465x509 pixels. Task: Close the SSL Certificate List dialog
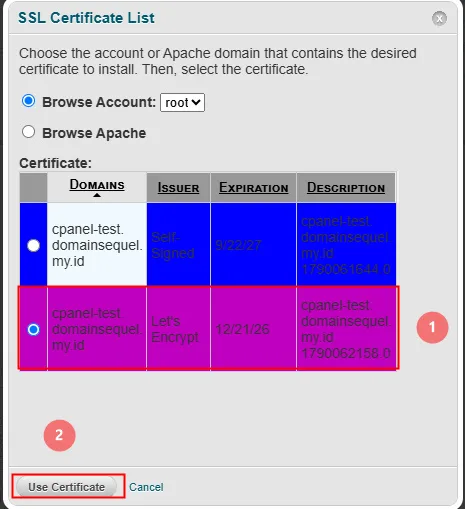tap(439, 19)
